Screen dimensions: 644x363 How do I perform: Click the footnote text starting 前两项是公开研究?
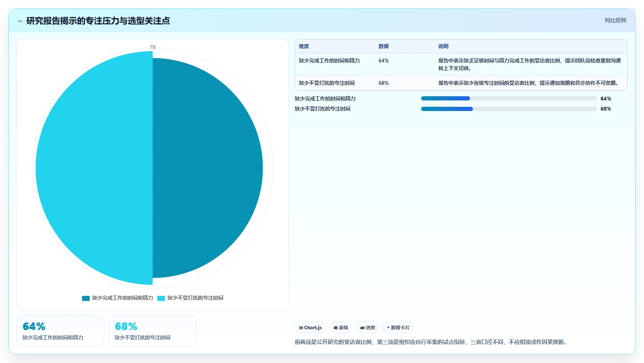tap(431, 342)
